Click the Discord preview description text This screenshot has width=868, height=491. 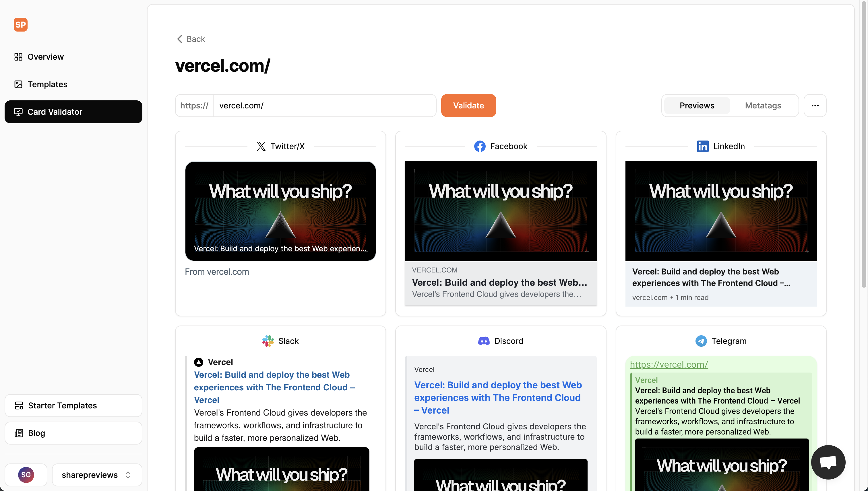pos(500,437)
